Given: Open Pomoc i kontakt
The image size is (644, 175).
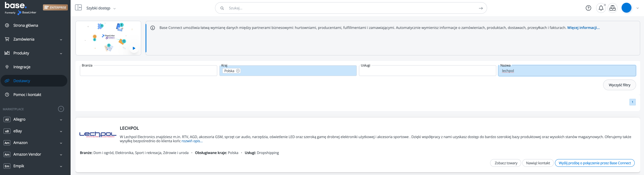Looking at the screenshot, I should pyautogui.click(x=27, y=95).
